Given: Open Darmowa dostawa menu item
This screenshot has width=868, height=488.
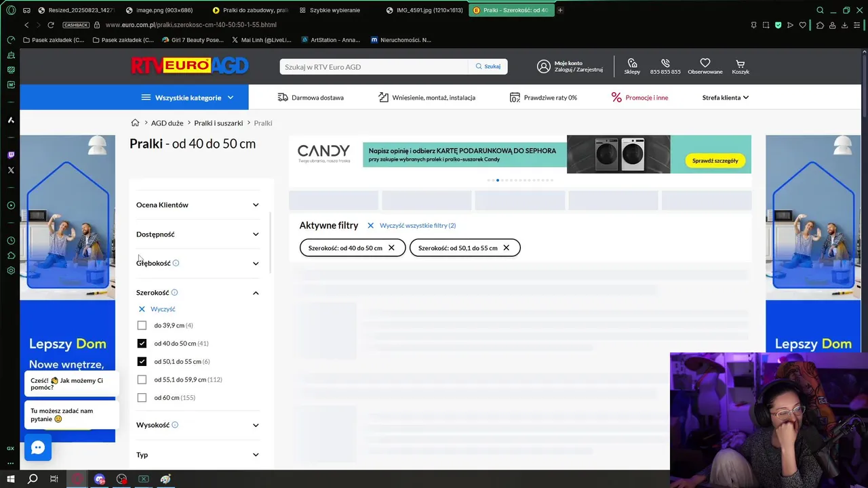Looking at the screenshot, I should (x=311, y=98).
